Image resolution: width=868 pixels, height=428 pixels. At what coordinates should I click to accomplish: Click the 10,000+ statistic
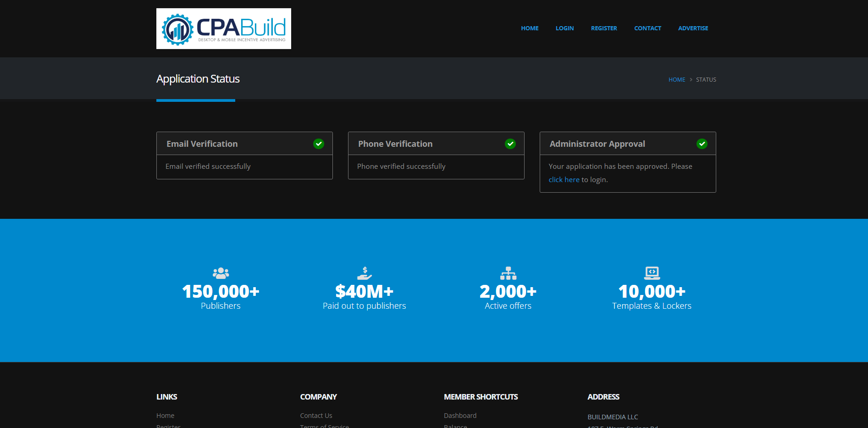point(652,292)
